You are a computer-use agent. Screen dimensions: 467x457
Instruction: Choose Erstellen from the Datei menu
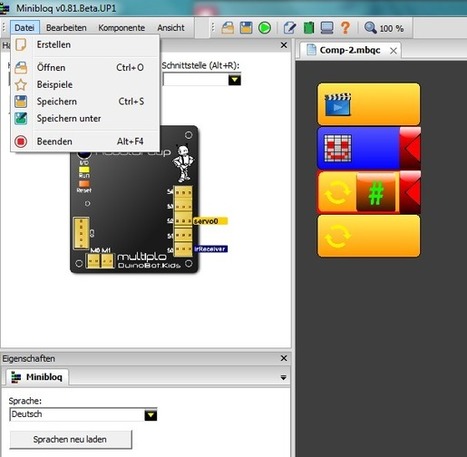coord(85,45)
